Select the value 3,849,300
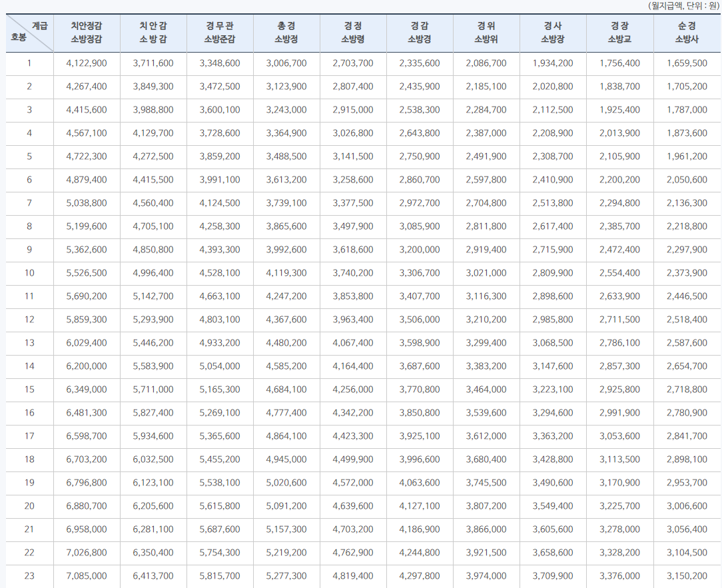 pyautogui.click(x=153, y=87)
